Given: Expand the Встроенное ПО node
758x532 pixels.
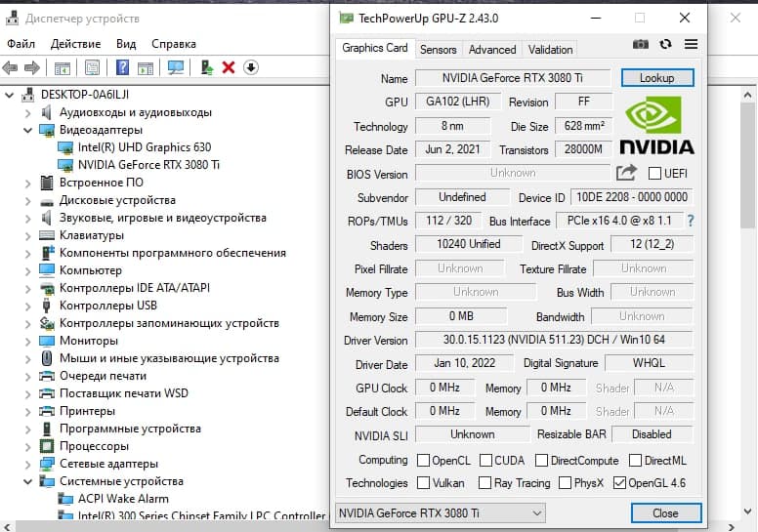Looking at the screenshot, I should coord(27,184).
